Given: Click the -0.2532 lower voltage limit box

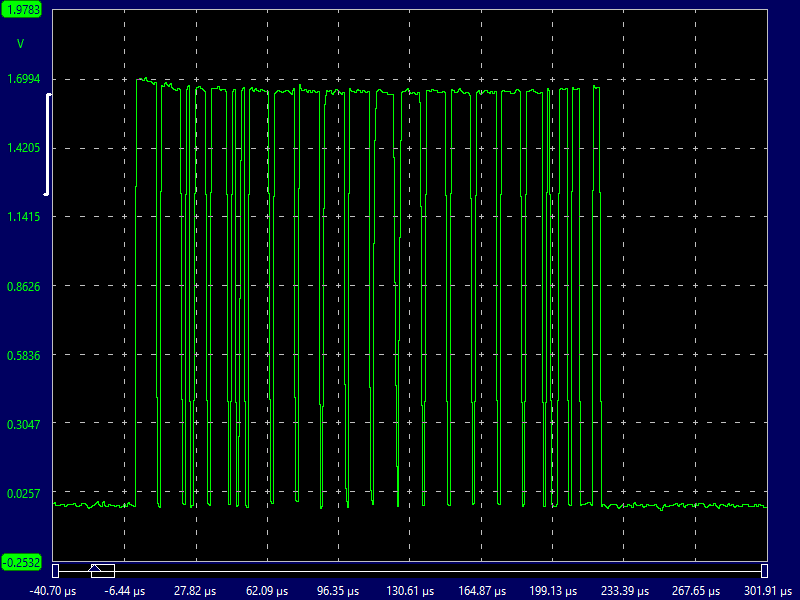Looking at the screenshot, I should 21,562.
